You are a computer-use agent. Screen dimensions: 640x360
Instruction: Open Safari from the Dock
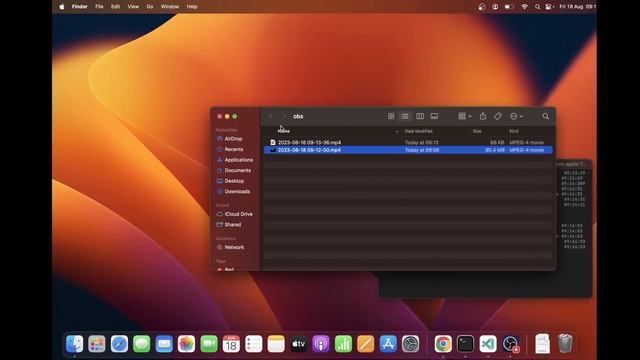(x=119, y=344)
